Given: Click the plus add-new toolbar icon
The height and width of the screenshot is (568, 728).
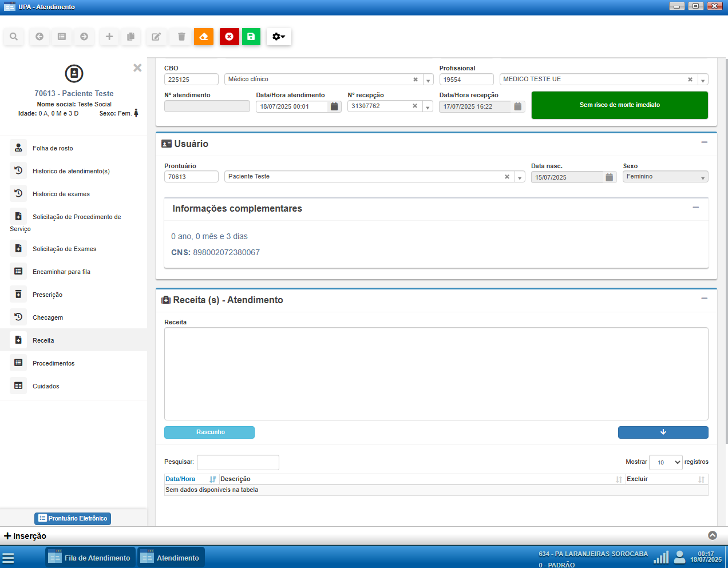Looking at the screenshot, I should click(x=109, y=37).
